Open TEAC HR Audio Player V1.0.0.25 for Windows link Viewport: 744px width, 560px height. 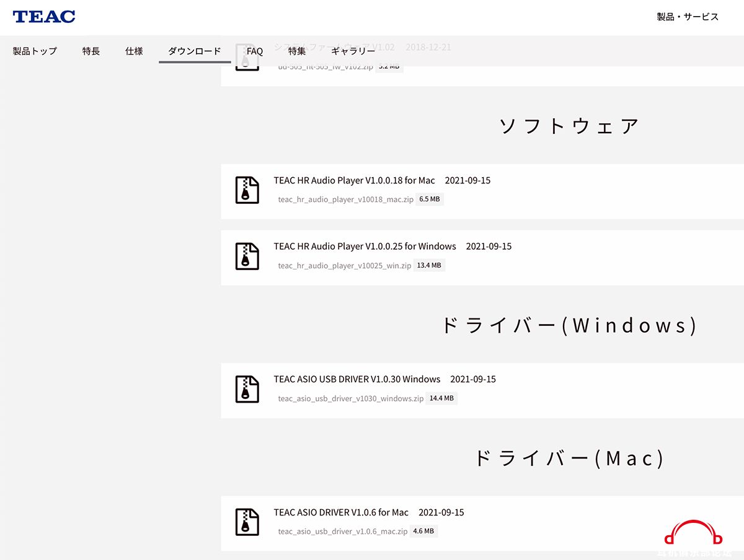coord(365,247)
